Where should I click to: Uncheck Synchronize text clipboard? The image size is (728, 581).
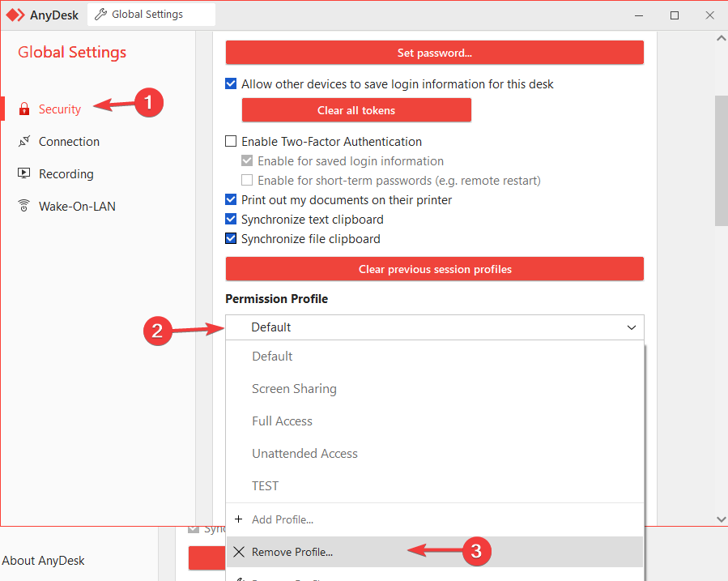[x=230, y=219]
